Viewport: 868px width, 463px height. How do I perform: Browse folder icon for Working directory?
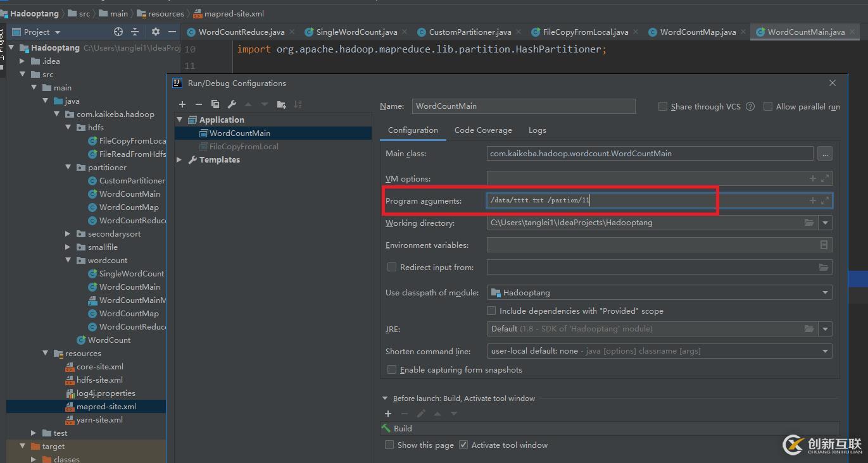(809, 223)
